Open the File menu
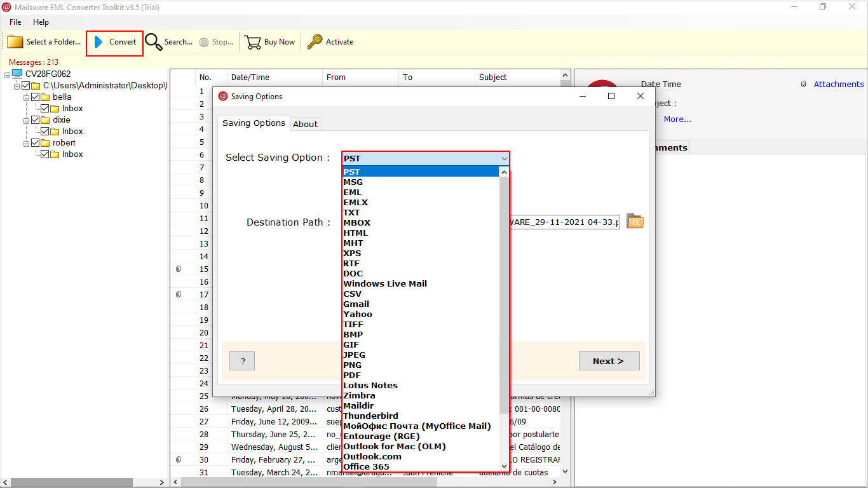 [x=15, y=22]
